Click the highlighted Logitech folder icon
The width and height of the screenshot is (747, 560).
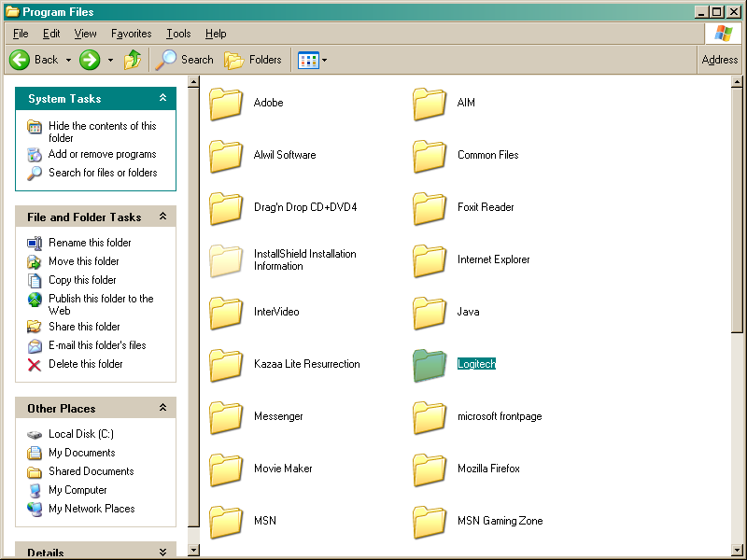[x=430, y=365]
